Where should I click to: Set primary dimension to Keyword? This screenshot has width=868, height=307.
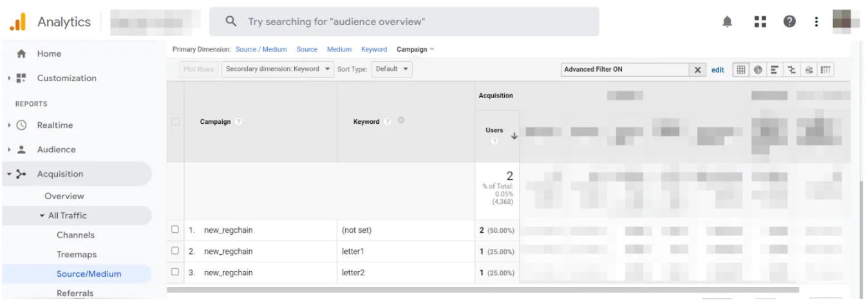tap(374, 50)
